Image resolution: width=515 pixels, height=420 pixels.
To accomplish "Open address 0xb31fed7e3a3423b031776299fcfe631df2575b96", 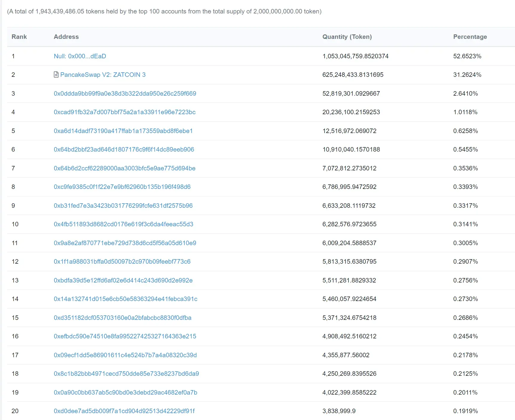I will 123,206.
